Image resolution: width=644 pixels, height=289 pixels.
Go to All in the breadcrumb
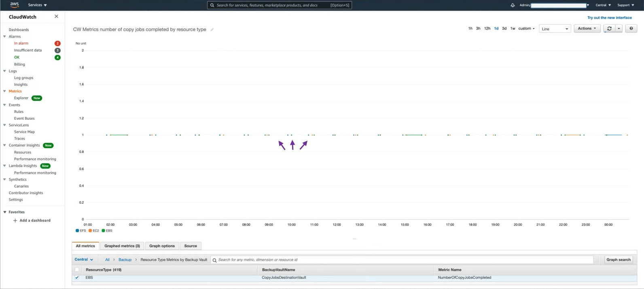pos(107,260)
